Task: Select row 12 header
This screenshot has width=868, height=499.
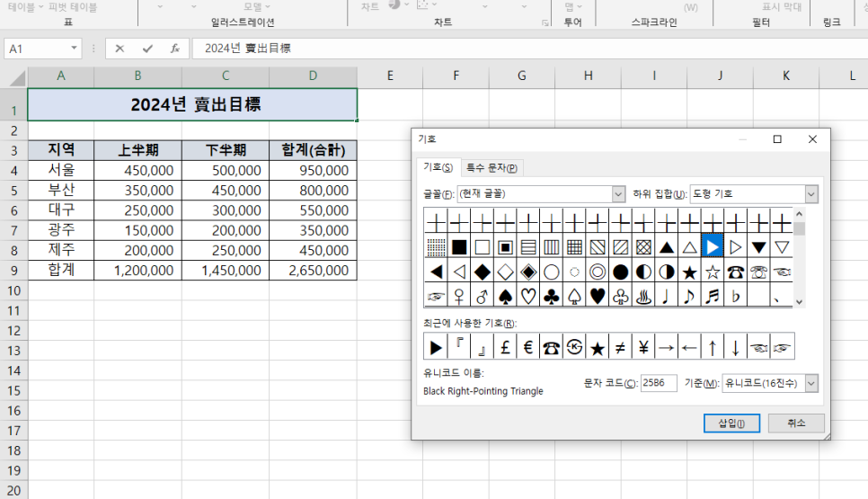Action: (13, 331)
